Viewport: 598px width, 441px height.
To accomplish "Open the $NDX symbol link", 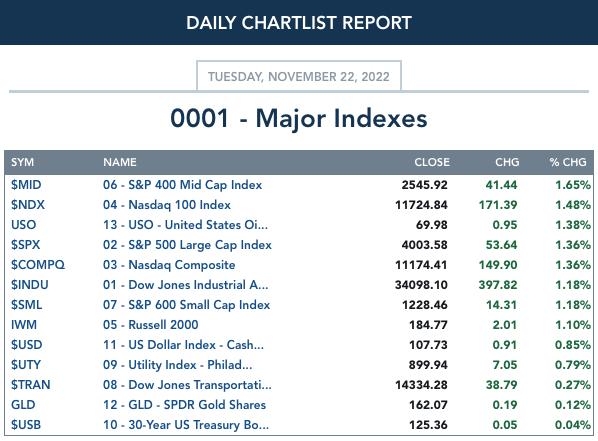I will click(x=28, y=205).
